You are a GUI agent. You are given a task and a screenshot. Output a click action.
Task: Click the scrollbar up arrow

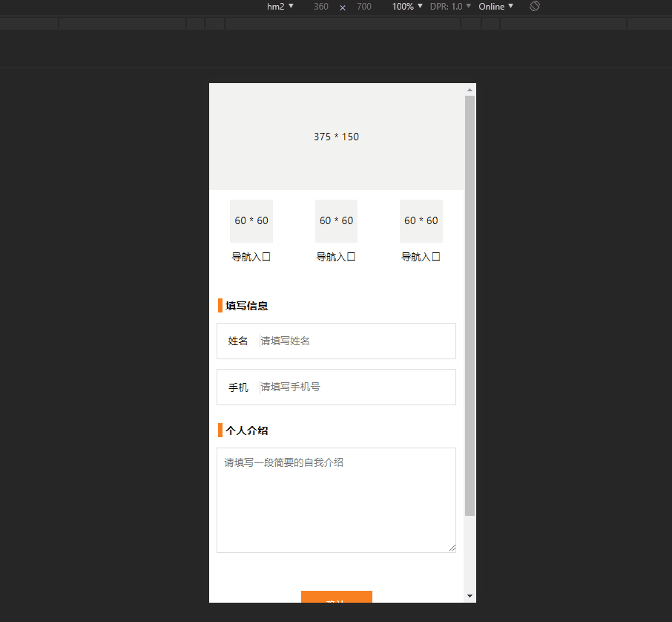470,90
